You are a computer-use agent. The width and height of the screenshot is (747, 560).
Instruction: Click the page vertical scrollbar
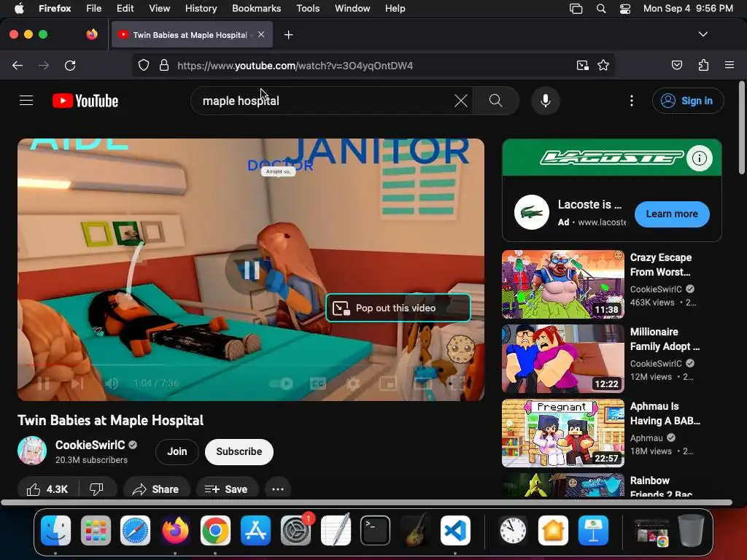point(741,128)
